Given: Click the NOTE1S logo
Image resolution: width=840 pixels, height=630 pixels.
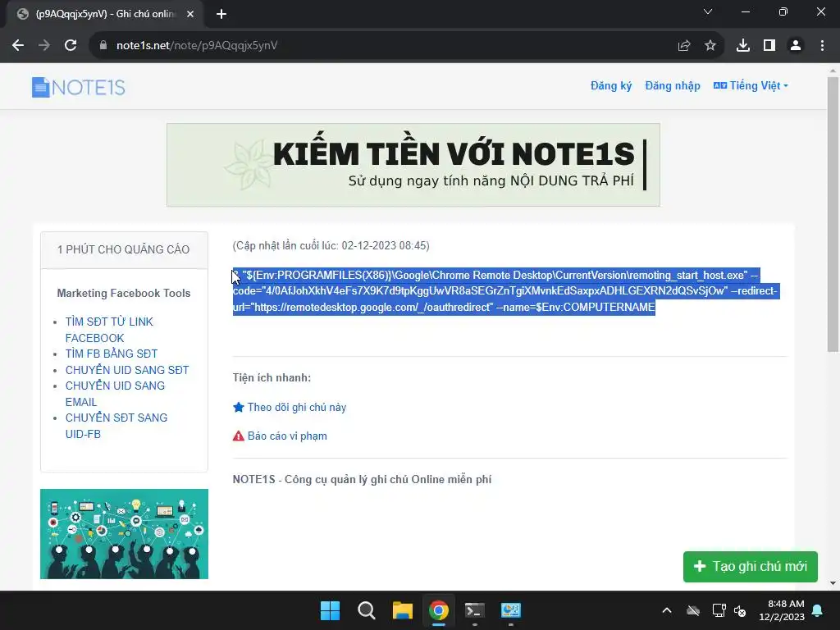Looking at the screenshot, I should pos(78,87).
